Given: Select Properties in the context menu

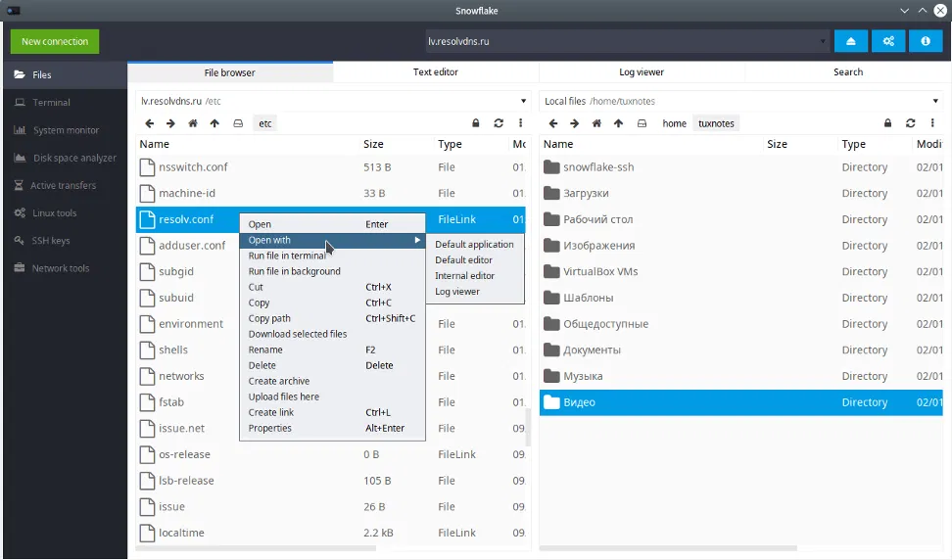Looking at the screenshot, I should tap(333, 429).
